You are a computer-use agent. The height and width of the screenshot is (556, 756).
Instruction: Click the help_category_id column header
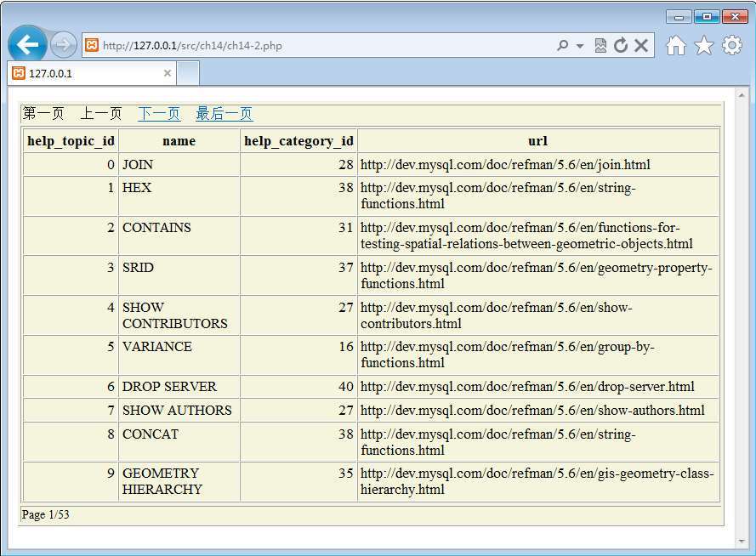(x=298, y=140)
